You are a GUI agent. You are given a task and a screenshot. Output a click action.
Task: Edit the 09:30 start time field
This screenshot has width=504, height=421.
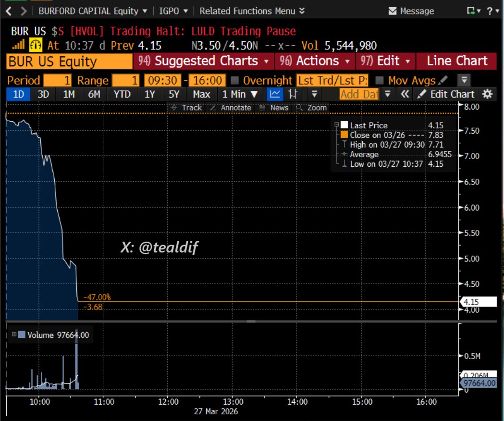click(163, 80)
